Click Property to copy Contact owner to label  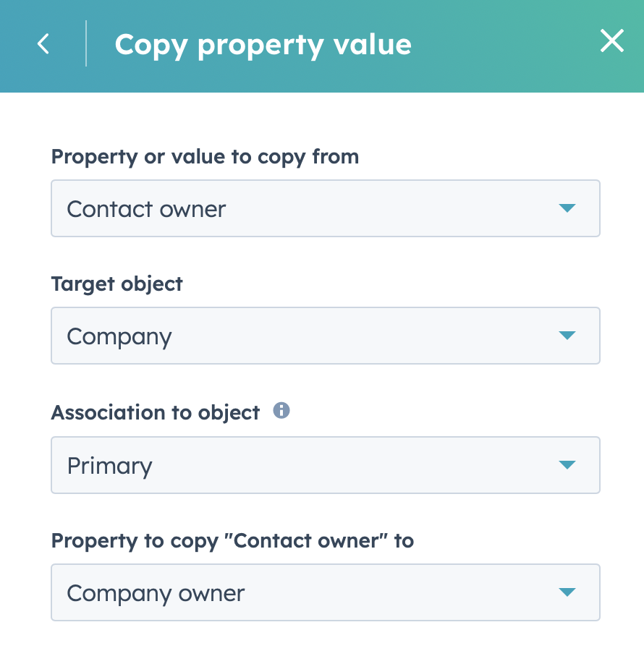click(x=232, y=540)
